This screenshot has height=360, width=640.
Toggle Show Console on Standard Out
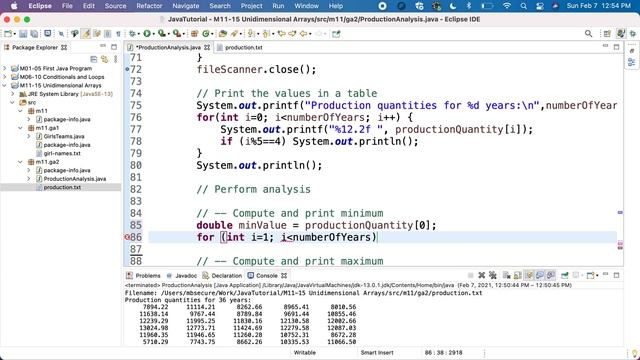tap(540, 276)
